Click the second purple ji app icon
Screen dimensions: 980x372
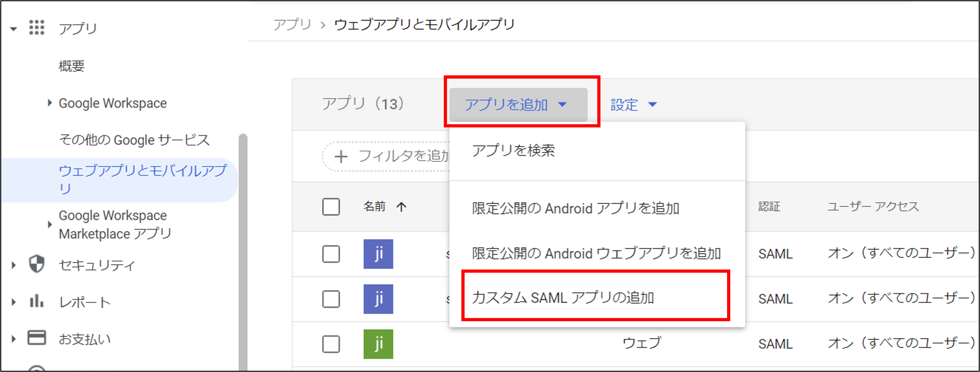click(378, 299)
